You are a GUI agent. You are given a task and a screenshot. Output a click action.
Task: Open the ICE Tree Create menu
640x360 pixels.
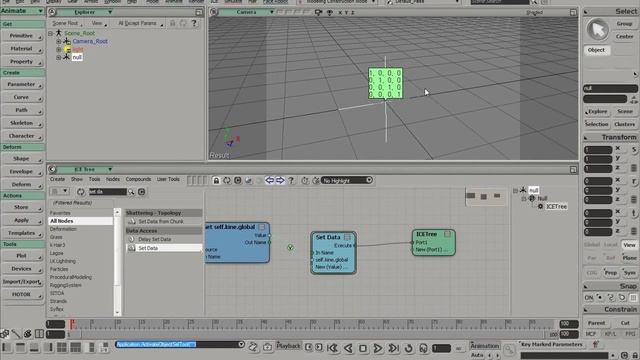[x=58, y=179]
